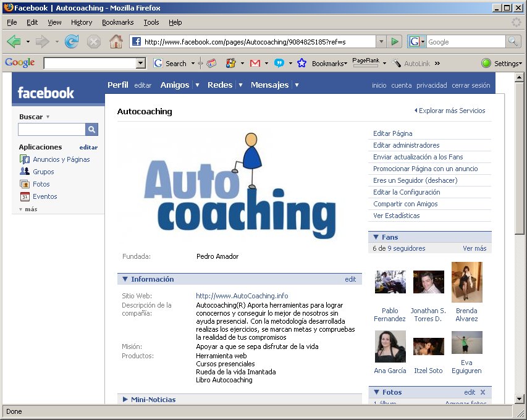Expand the Mini-Noticias section
The height and width of the screenshot is (420, 527).
pos(125,399)
